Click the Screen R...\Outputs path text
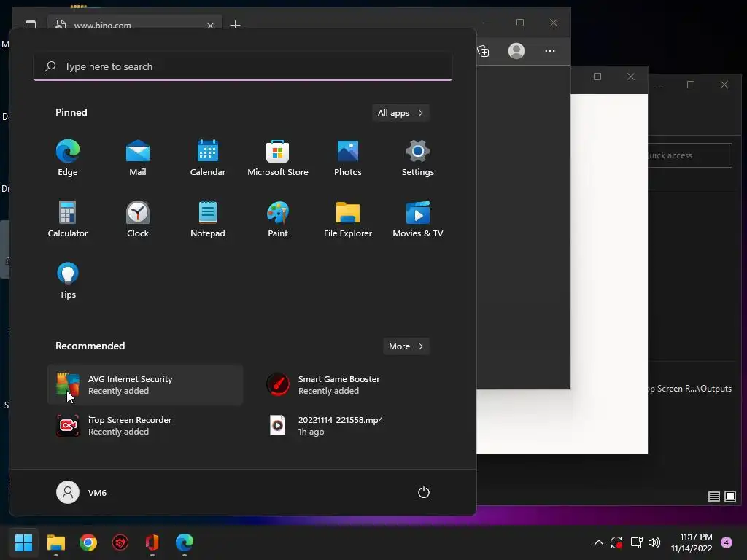747x560 pixels. click(x=690, y=389)
